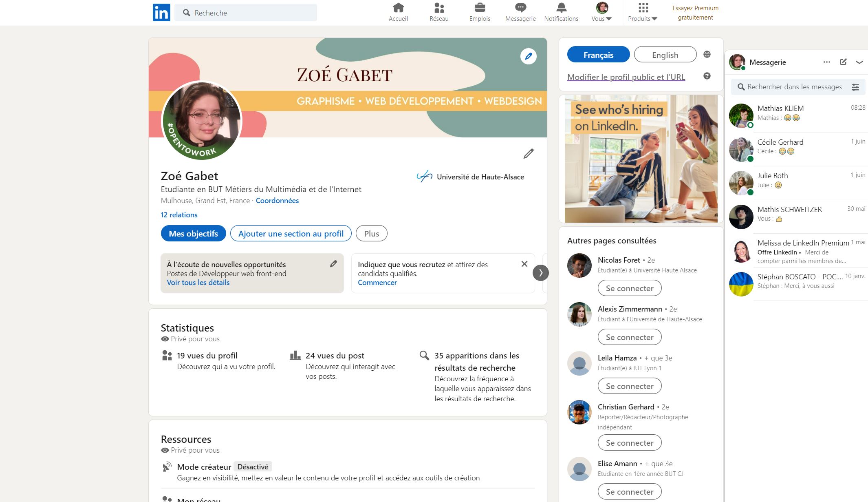
Task: Click Se connecter under Nicolas Foret
Action: (629, 288)
